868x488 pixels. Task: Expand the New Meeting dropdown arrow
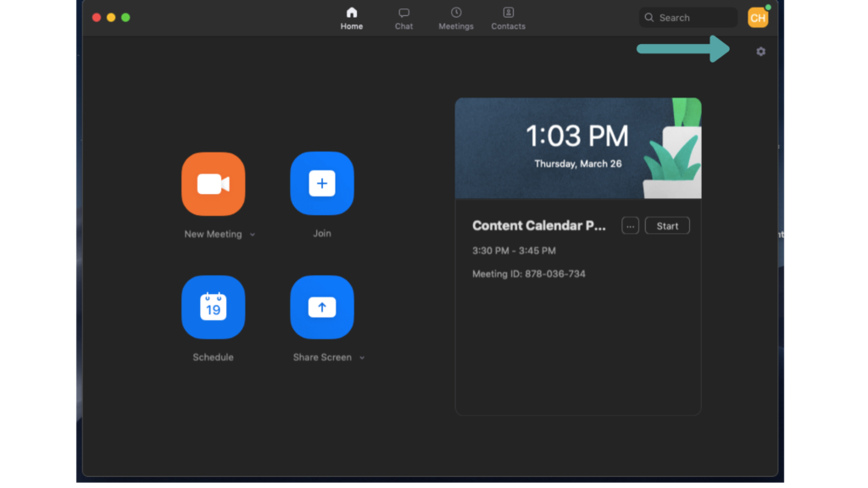[x=253, y=235]
